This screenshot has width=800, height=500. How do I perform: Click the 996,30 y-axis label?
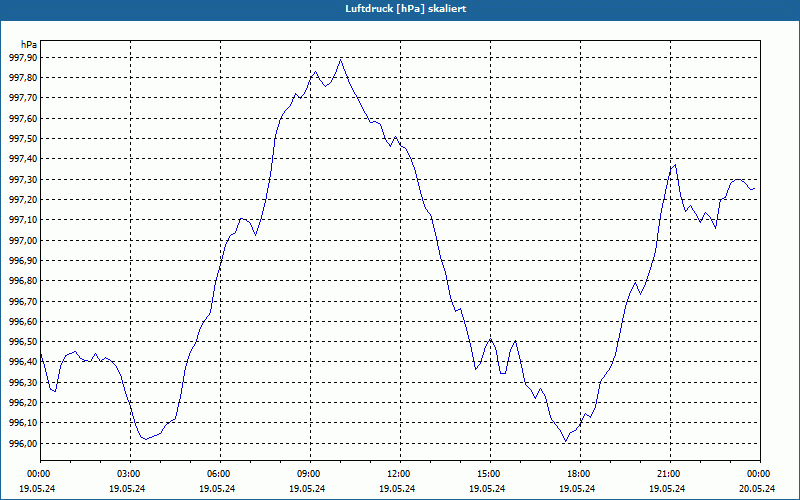[23, 382]
